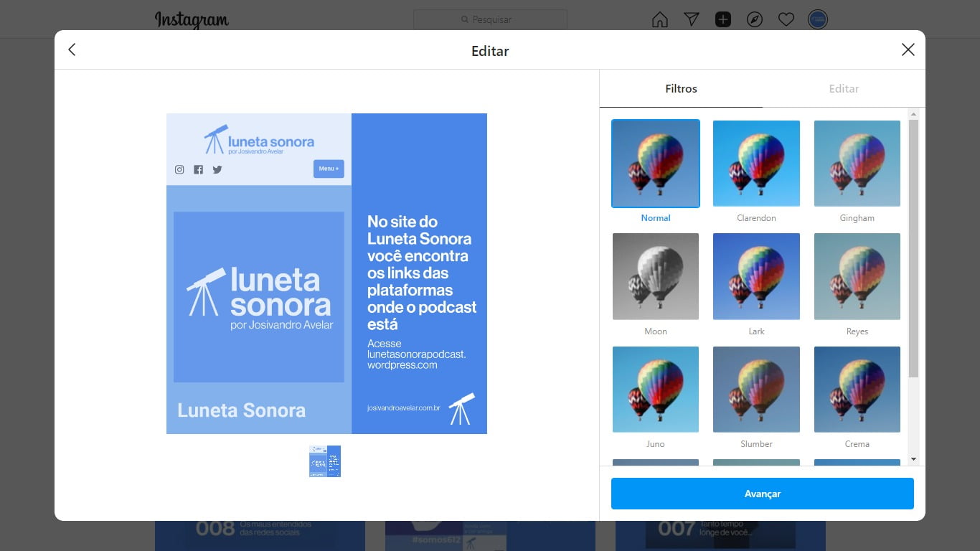The width and height of the screenshot is (980, 551).
Task: Apply the Juno filter
Action: 656,390
